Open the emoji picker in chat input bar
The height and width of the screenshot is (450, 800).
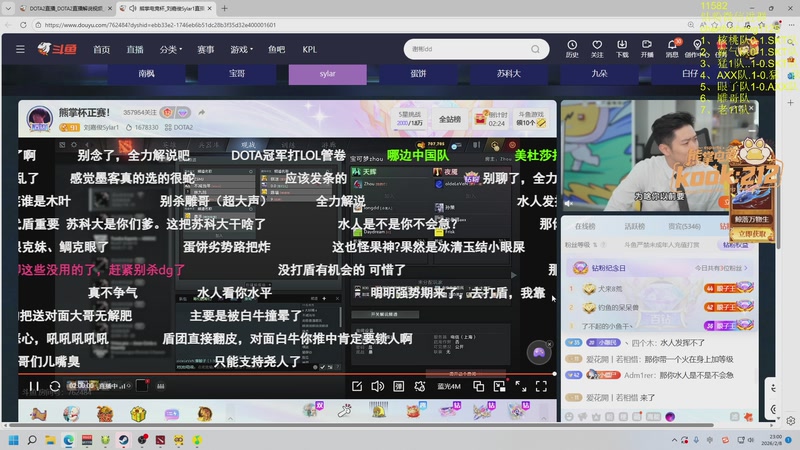pyautogui.click(x=569, y=417)
